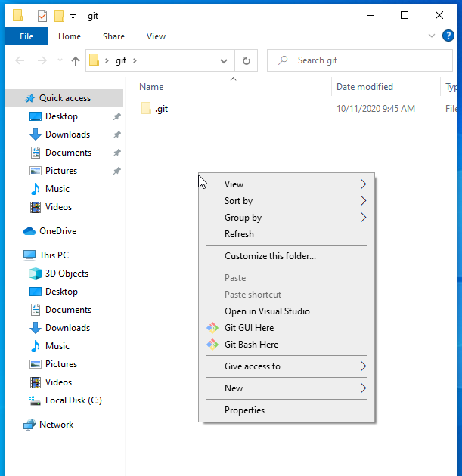Expand the New submenu
Image resolution: width=462 pixels, height=476 pixels.
286,388
